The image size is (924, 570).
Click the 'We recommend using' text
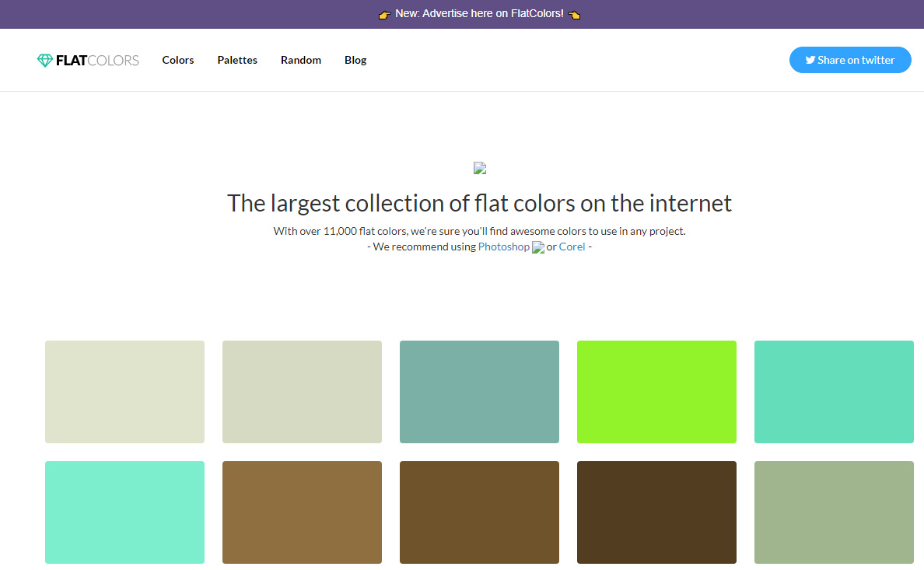[425, 247]
